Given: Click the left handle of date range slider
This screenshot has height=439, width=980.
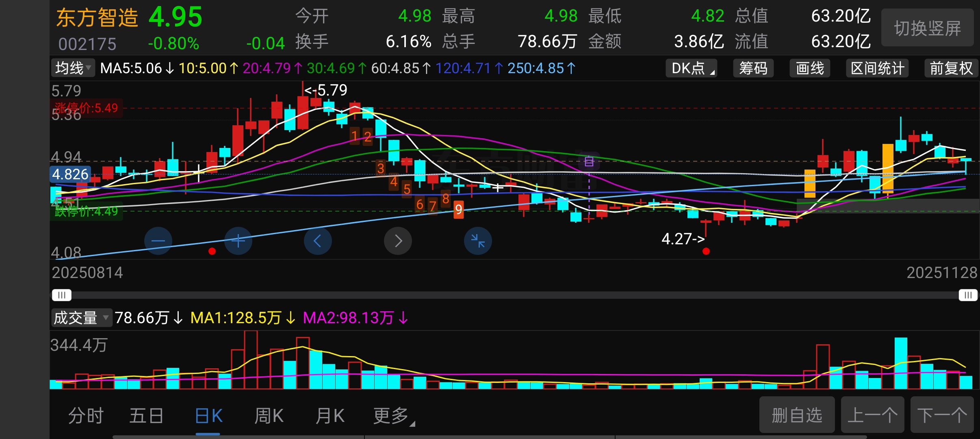Looking at the screenshot, I should (62, 295).
